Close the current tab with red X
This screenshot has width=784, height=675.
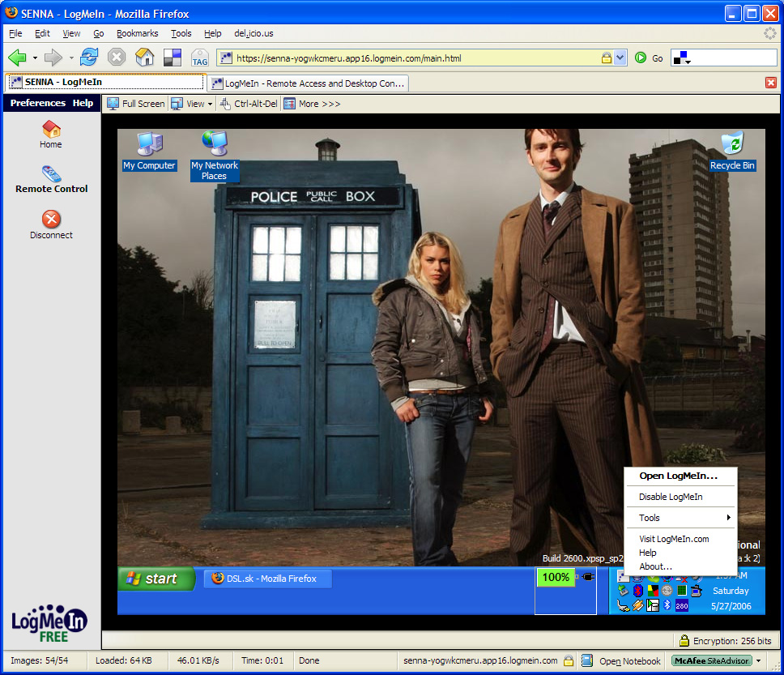coord(771,83)
